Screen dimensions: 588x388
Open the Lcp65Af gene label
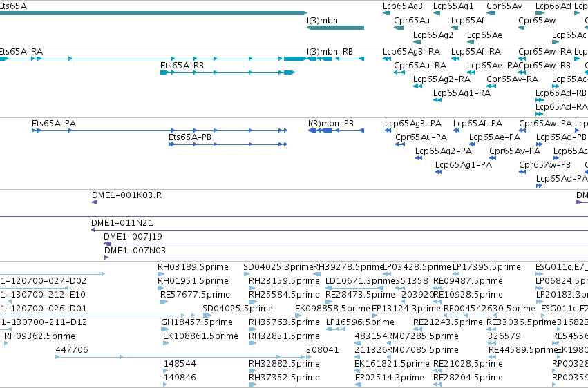coord(468,21)
